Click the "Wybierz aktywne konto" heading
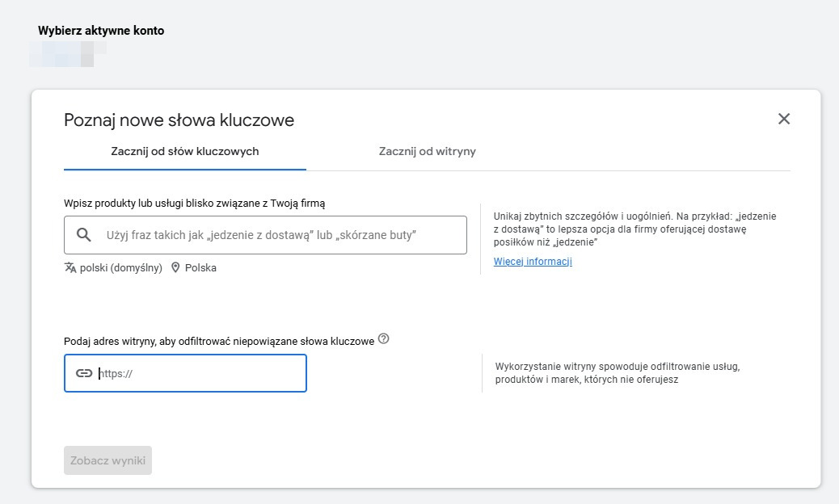The image size is (839, 504). click(x=101, y=31)
